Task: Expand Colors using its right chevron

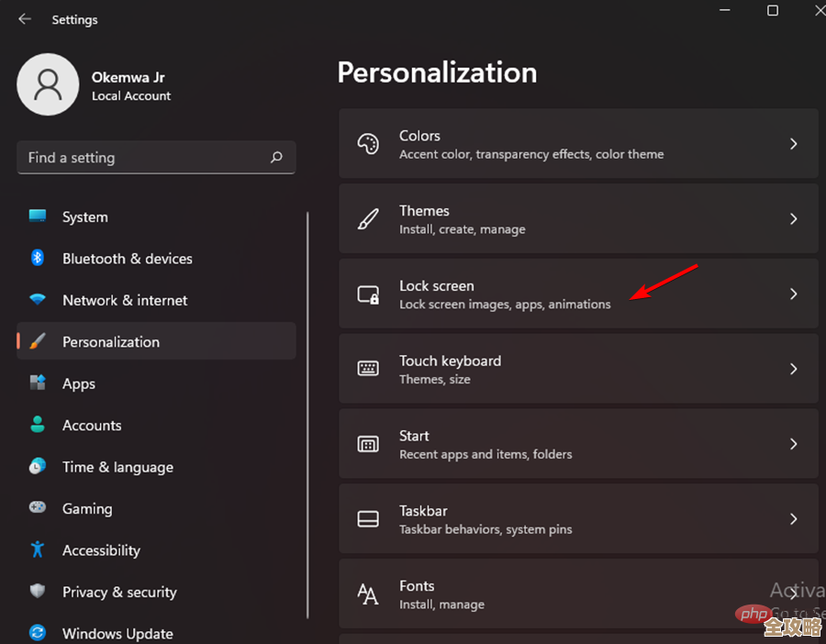Action: click(793, 145)
